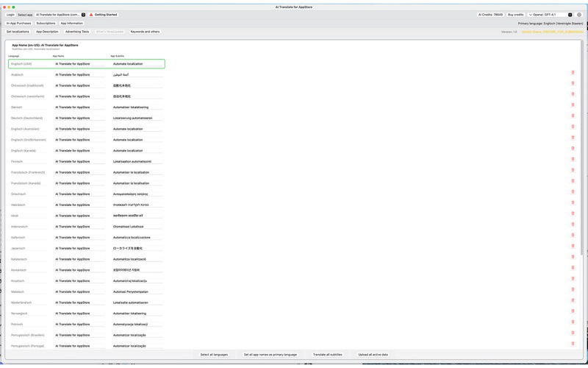Image resolution: width=588 pixels, height=368 pixels.
Task: Click Upload all active data button
Action: tap(373, 355)
